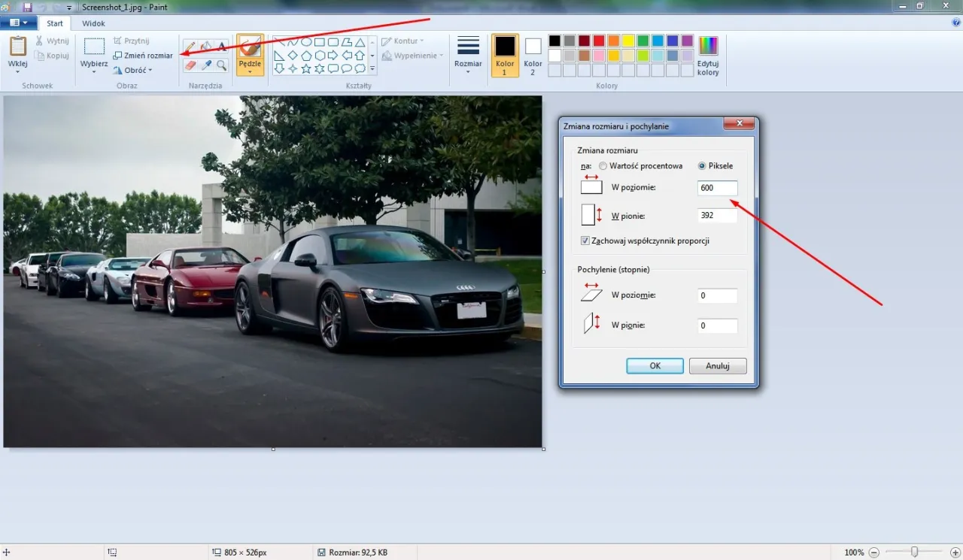Image resolution: width=963 pixels, height=560 pixels.
Task: Choose the diamond shape
Action: (293, 56)
